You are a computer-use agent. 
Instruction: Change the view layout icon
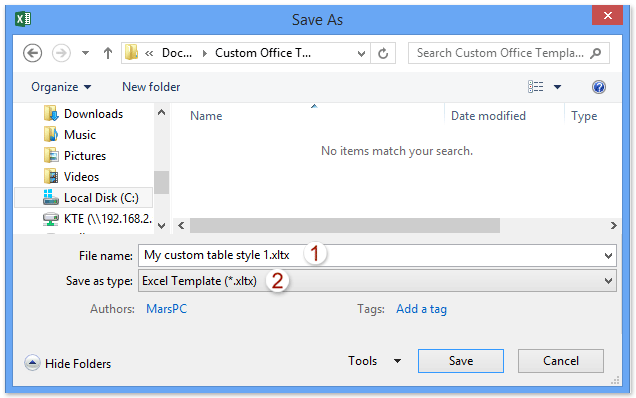[x=535, y=86]
